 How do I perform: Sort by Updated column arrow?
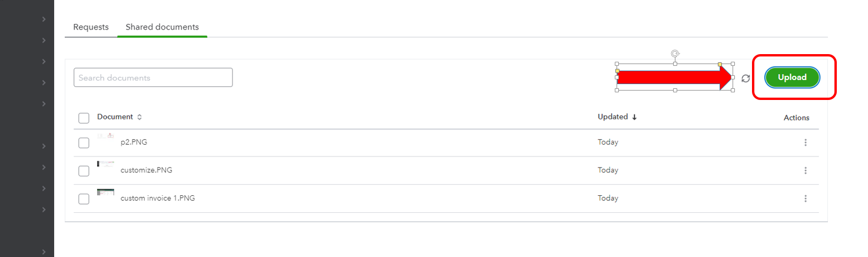pyautogui.click(x=634, y=117)
